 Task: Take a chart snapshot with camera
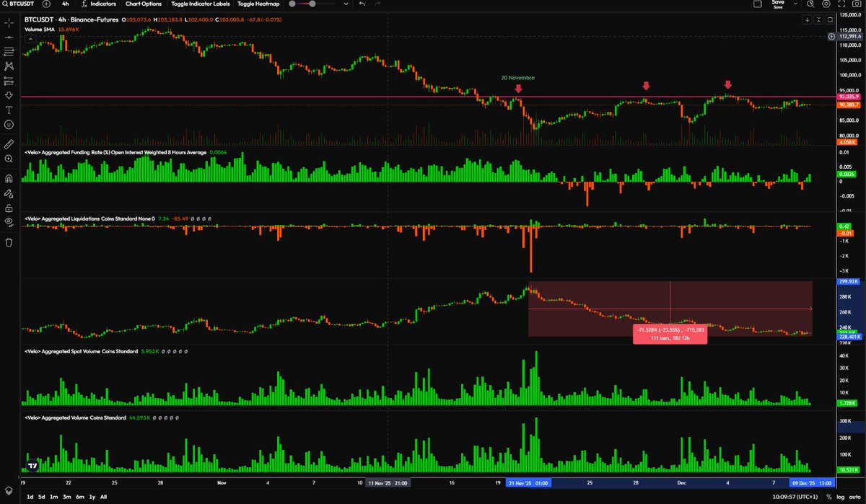click(x=858, y=4)
